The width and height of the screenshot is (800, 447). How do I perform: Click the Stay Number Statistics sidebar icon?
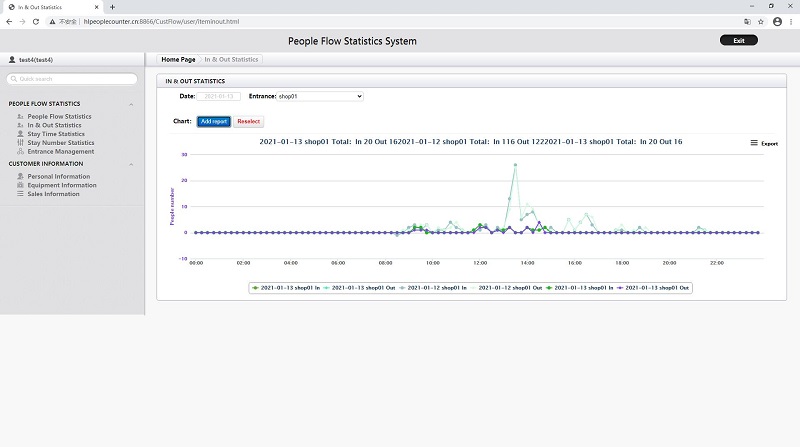click(x=20, y=142)
